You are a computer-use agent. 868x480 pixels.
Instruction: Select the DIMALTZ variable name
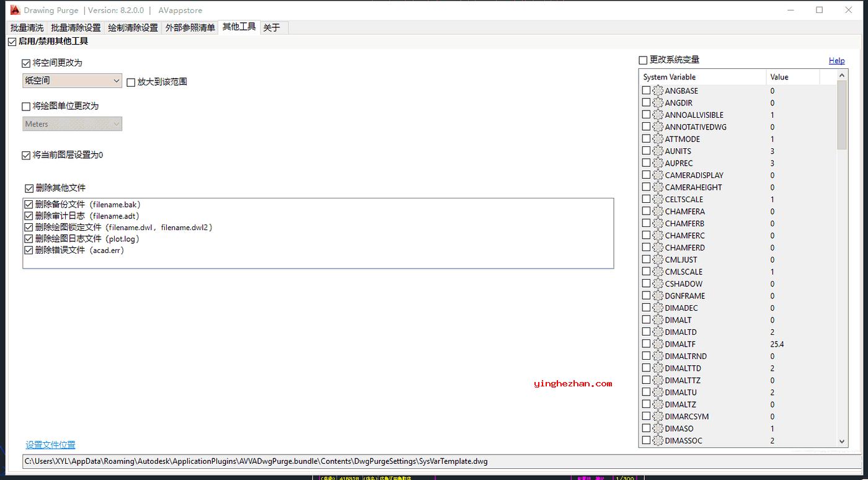point(681,405)
